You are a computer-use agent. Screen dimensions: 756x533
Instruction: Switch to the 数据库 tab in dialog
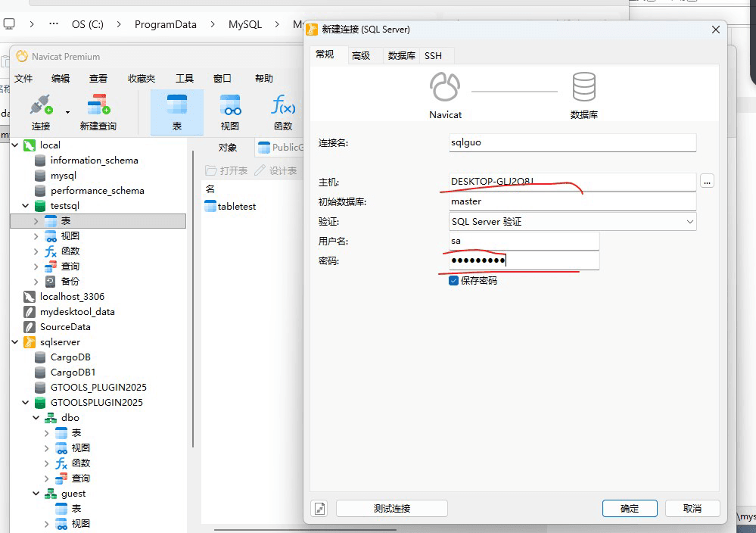tap(402, 56)
